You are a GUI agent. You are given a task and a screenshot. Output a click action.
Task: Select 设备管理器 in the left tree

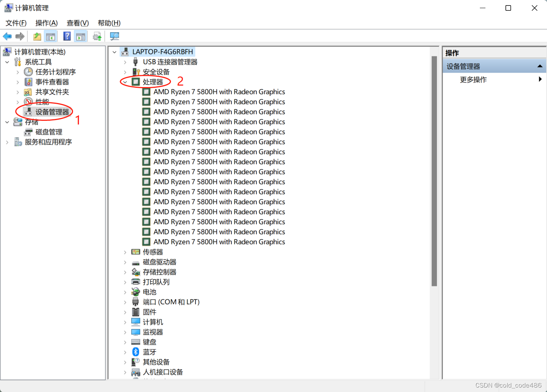(52, 112)
